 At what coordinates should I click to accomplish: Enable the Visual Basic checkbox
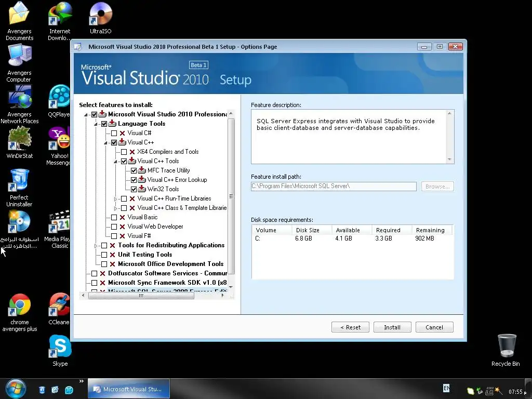coord(114,218)
